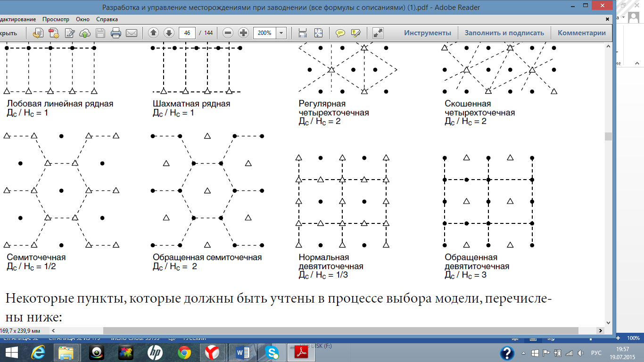This screenshot has height=362, width=644.
Task: Select the highlight text tool
Action: (355, 33)
